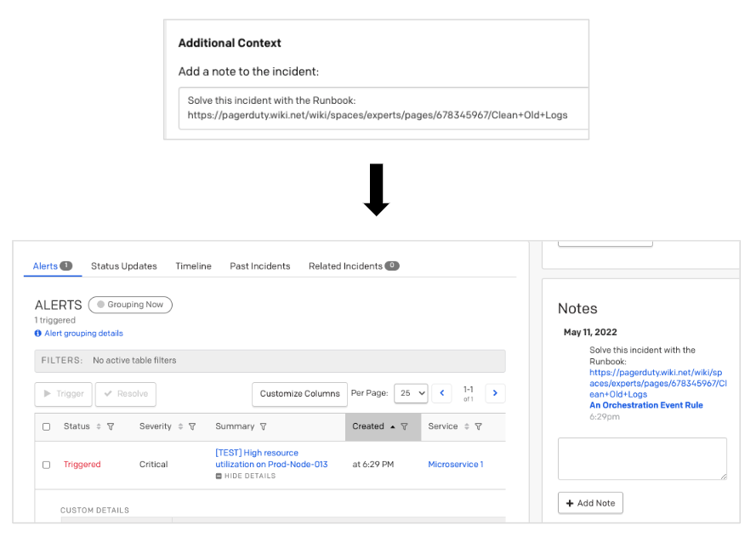Viewport: 756px width, 537px height.
Task: Open the Per Page dropdown
Action: tap(411, 393)
